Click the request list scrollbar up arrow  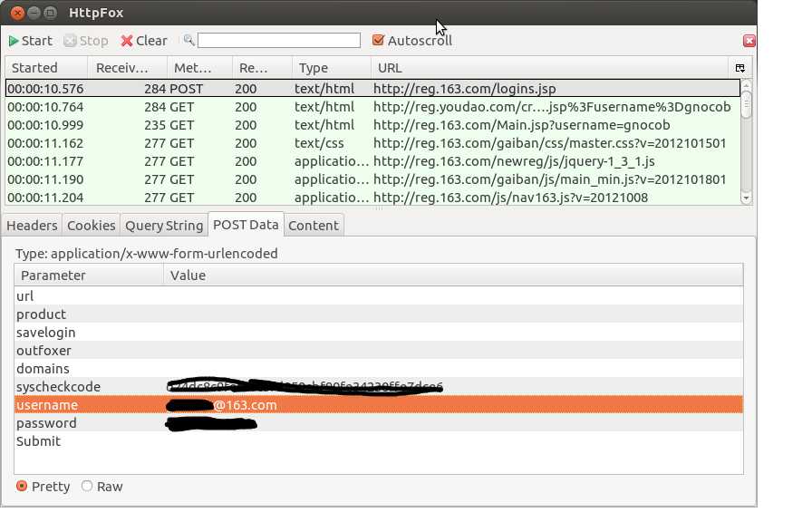(746, 84)
